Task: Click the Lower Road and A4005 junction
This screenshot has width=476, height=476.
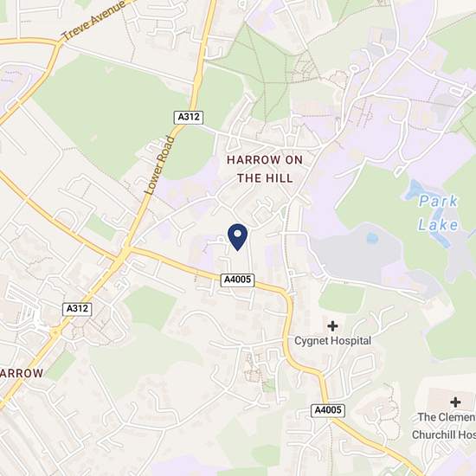Action: pyautogui.click(x=125, y=251)
